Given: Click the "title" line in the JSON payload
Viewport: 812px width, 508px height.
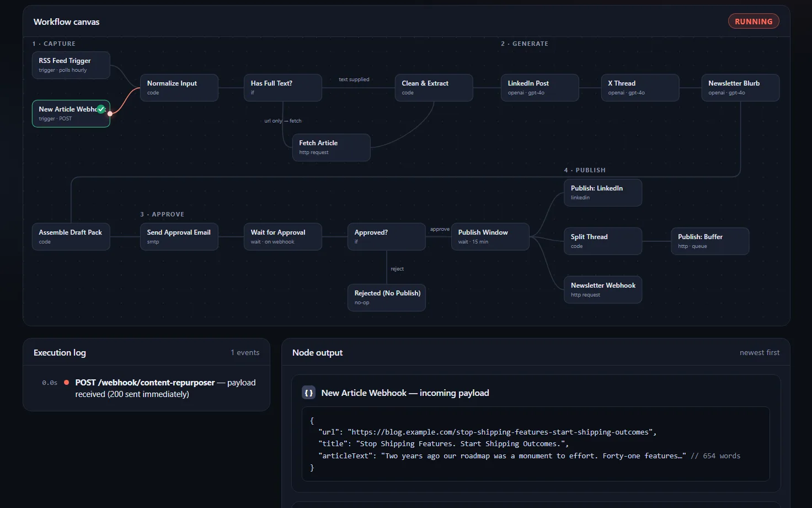Looking at the screenshot, I should pos(444,444).
